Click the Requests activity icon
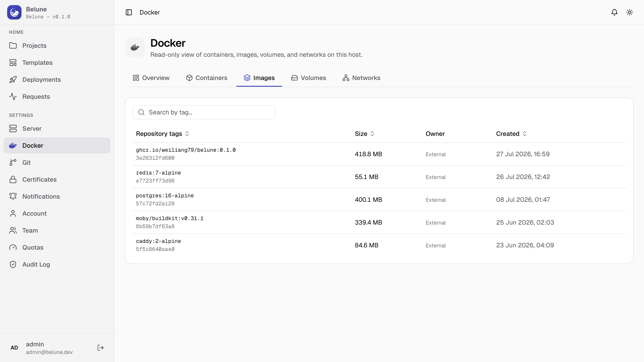This screenshot has height=362, width=644. [13, 97]
